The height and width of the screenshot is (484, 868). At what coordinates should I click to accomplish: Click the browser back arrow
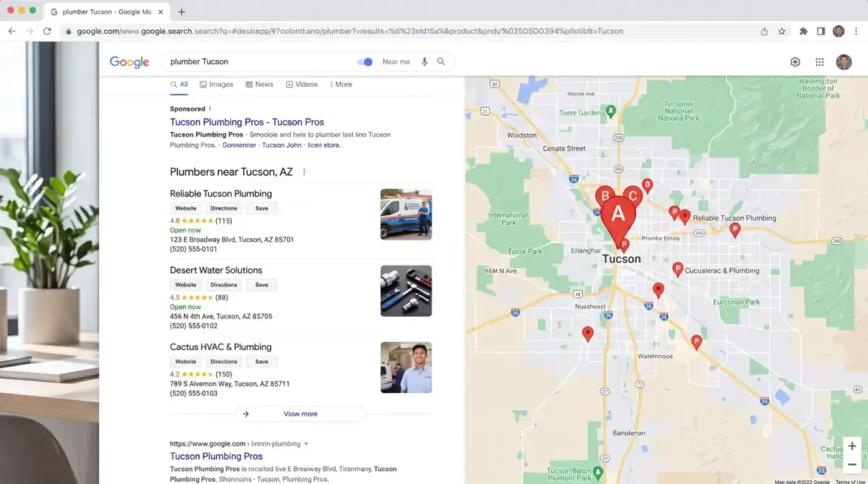(12, 31)
